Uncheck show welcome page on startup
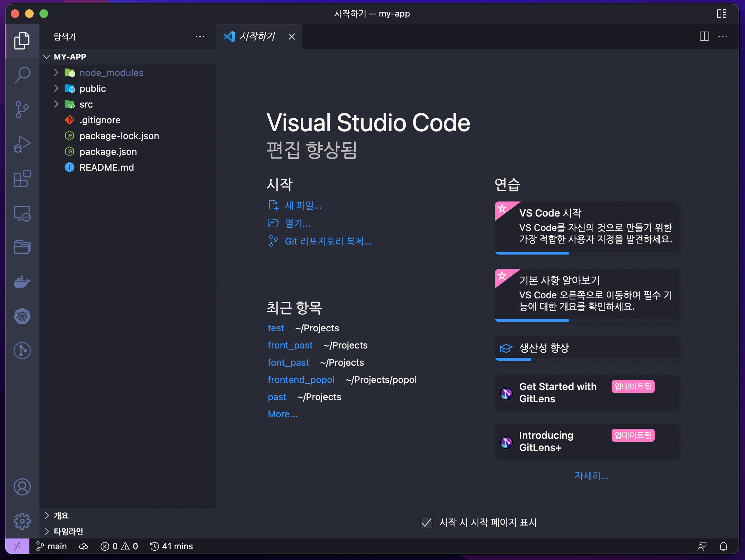This screenshot has width=745, height=560. pyautogui.click(x=427, y=522)
